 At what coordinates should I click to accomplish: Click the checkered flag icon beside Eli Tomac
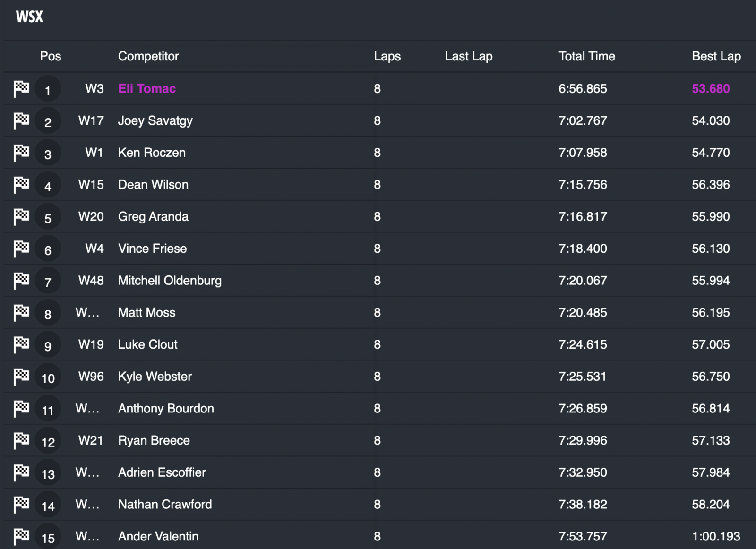[x=21, y=89]
